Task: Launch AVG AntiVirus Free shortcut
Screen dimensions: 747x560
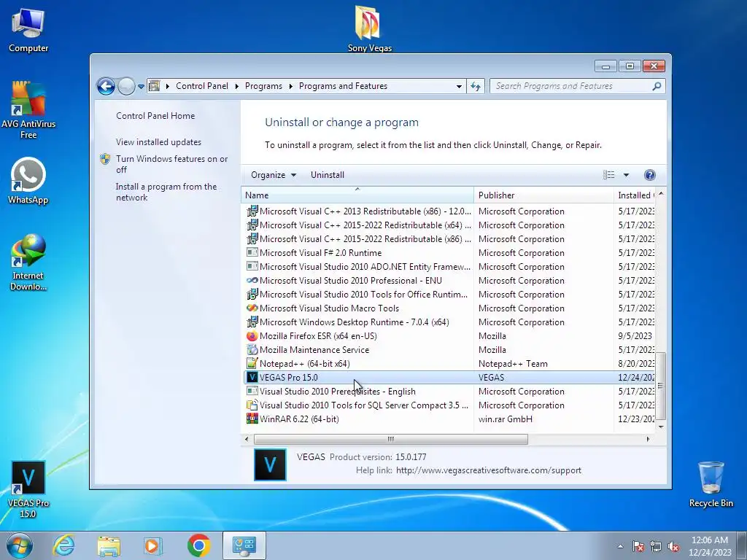Action: 28,109
